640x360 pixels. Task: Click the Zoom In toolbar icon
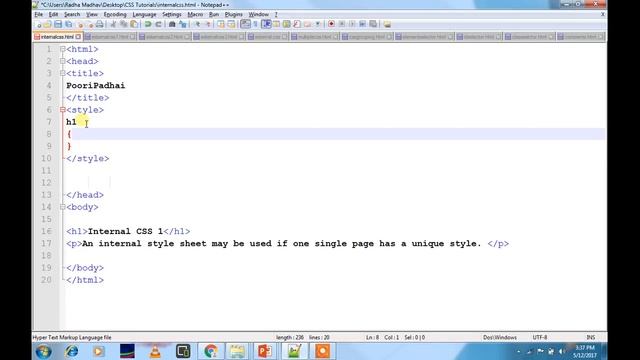tap(198, 24)
